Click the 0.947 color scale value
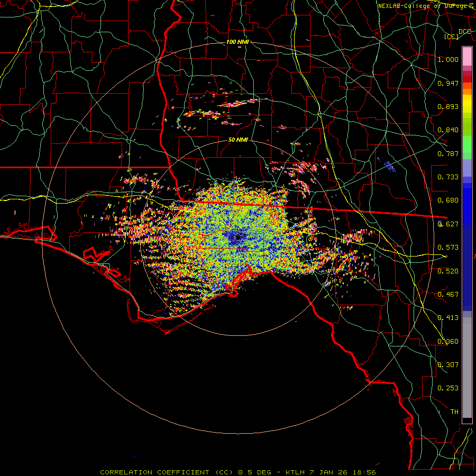The height and width of the screenshot is (476, 476). [x=448, y=83]
